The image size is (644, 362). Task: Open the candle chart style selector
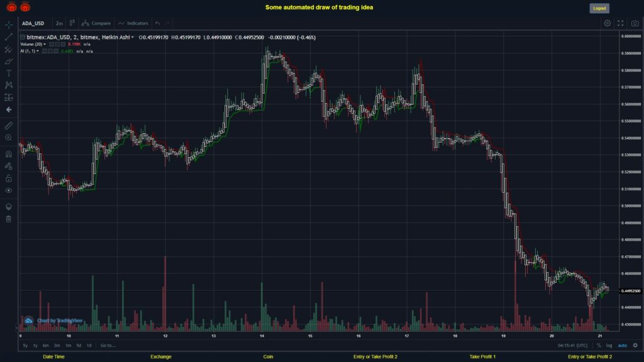[72, 23]
